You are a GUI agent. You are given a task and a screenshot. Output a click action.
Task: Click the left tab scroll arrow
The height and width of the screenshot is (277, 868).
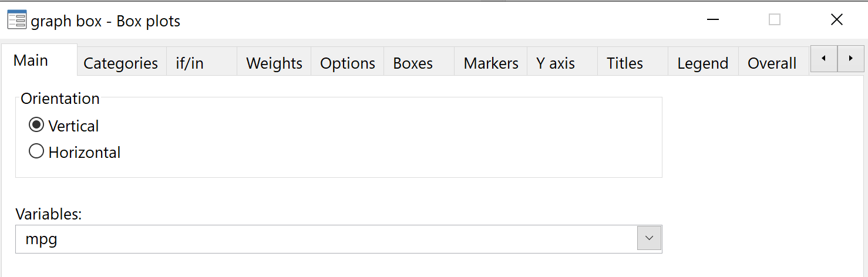(x=824, y=59)
